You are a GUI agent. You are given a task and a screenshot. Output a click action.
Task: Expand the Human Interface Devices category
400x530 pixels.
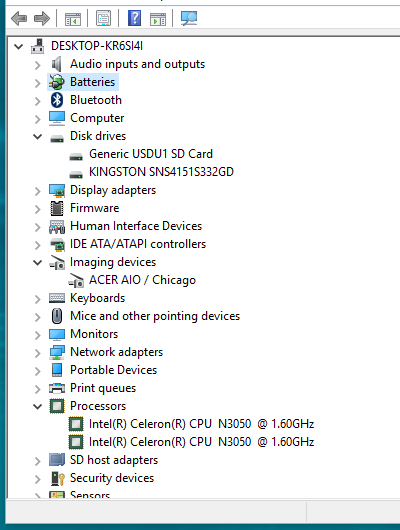pos(38,227)
